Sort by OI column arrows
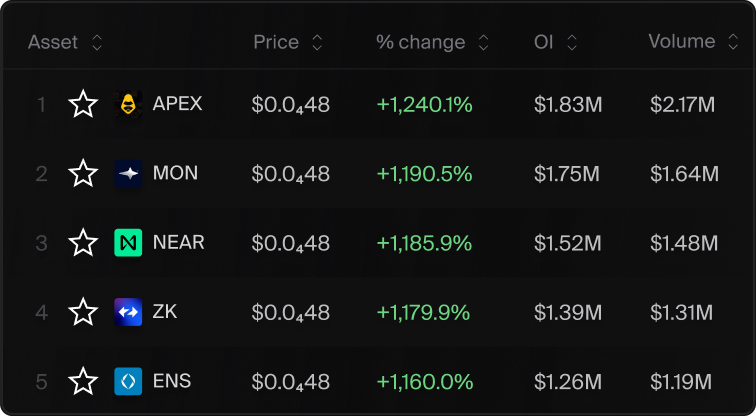Image resolution: width=756 pixels, height=416 pixels. tap(572, 42)
